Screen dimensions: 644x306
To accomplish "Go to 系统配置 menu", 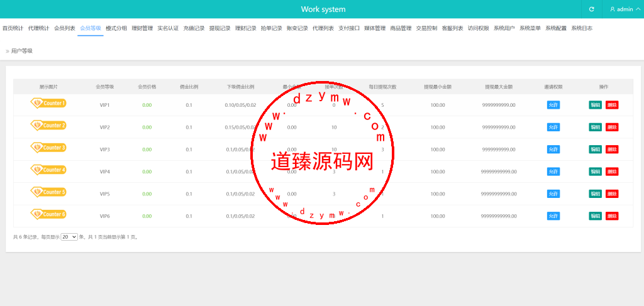I will [x=556, y=28].
